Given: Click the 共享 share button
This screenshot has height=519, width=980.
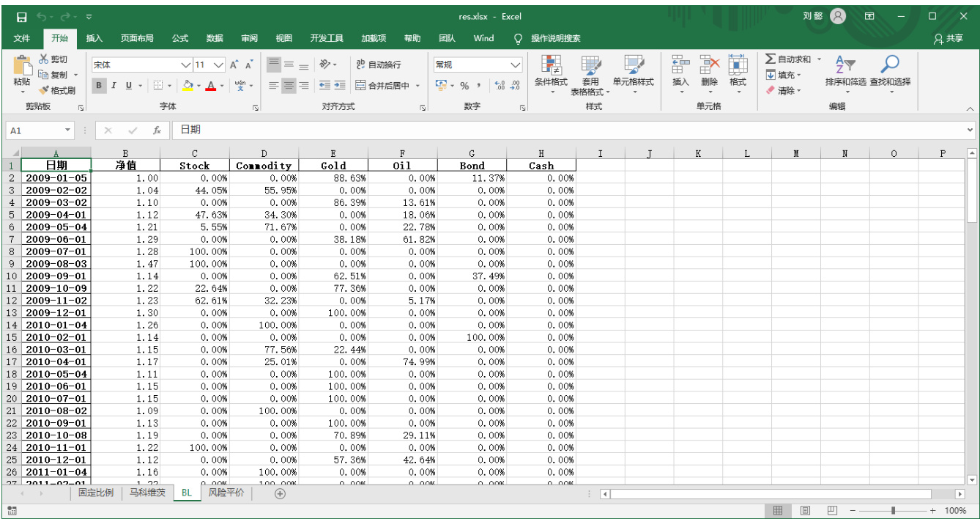Looking at the screenshot, I should (x=949, y=38).
